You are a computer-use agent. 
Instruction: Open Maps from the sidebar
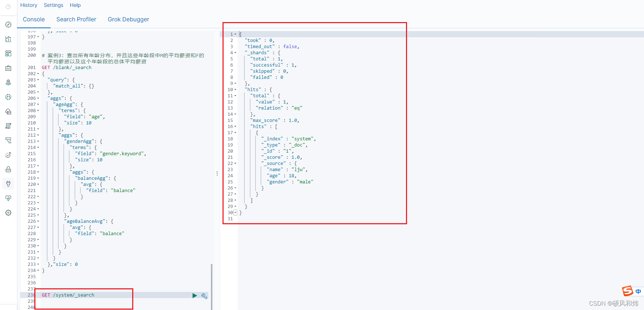8,82
